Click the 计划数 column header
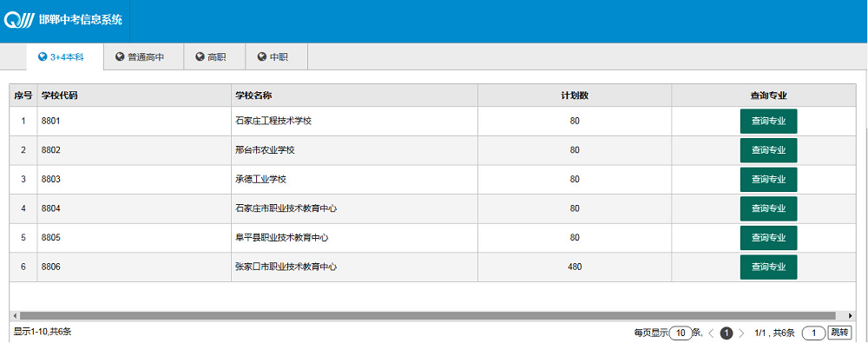This screenshot has width=868, height=343. tap(575, 96)
